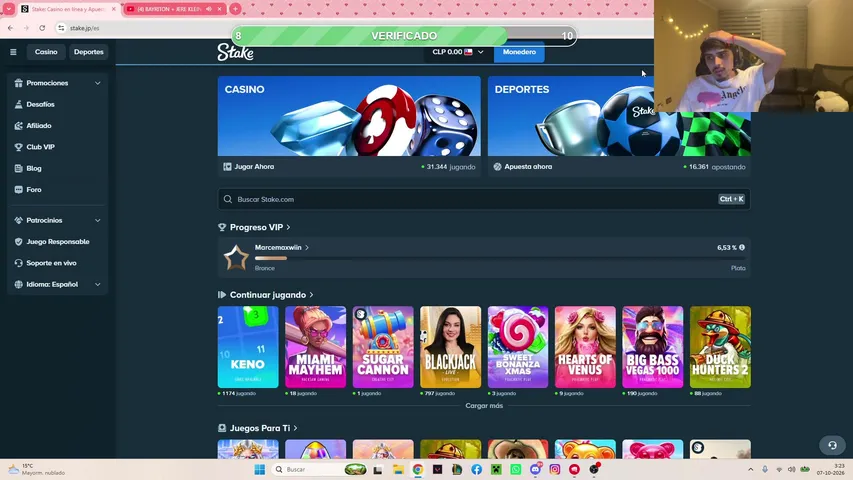853x480 pixels.
Task: Click the Stake logo in header
Action: (x=236, y=52)
